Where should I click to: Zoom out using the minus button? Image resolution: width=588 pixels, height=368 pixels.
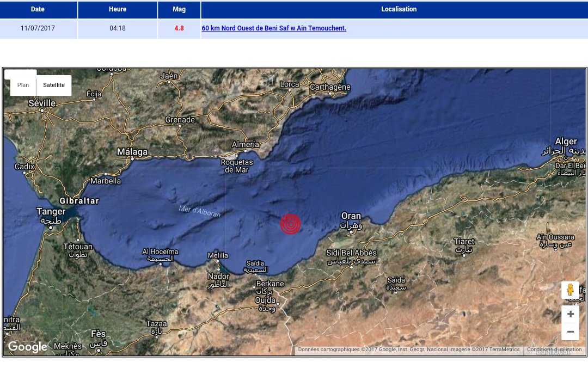570,332
